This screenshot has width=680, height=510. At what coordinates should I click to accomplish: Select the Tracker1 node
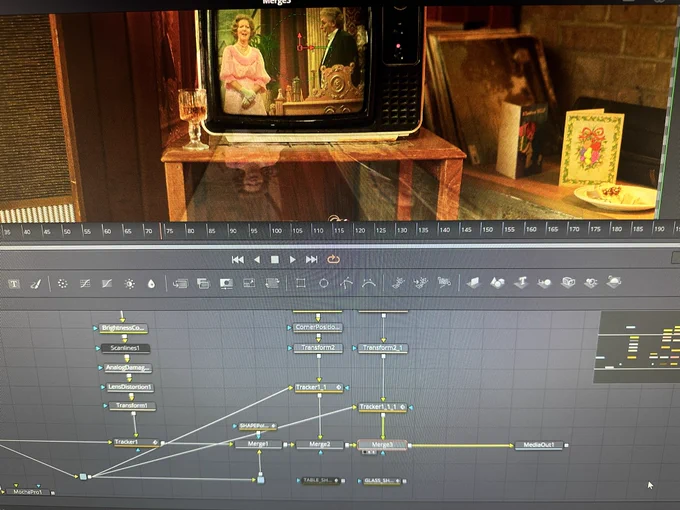[x=137, y=442]
